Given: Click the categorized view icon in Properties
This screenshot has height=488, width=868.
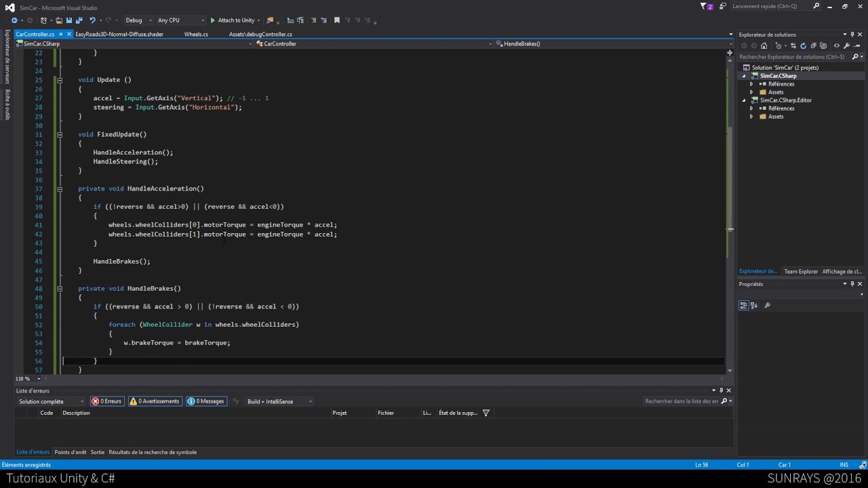Looking at the screenshot, I should pyautogui.click(x=743, y=306).
